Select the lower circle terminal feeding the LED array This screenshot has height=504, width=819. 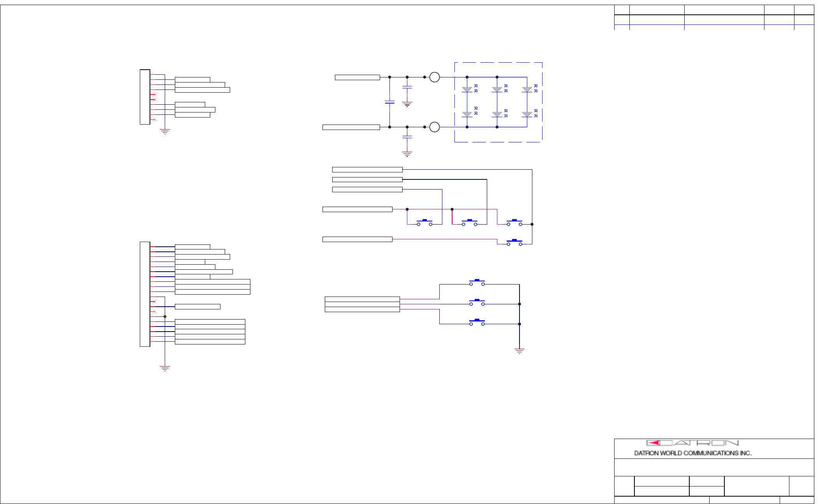[x=435, y=127]
